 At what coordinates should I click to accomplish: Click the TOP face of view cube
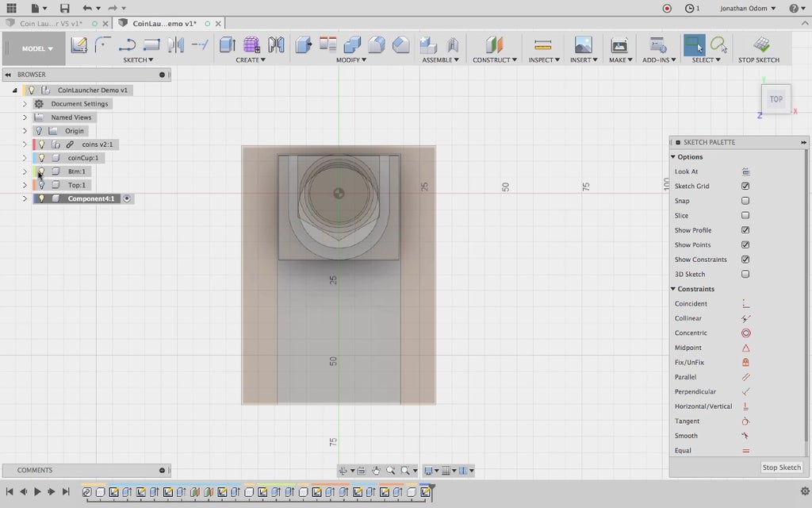pyautogui.click(x=776, y=99)
